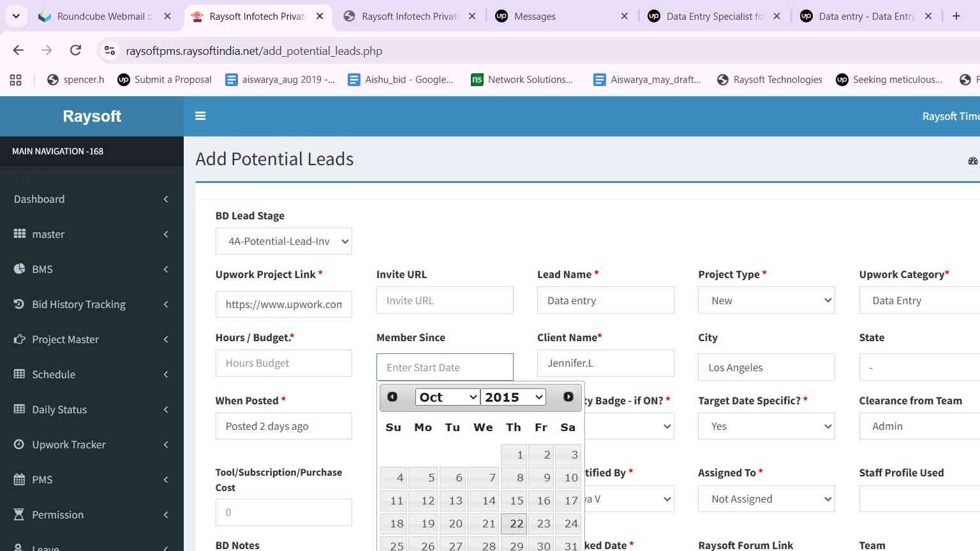Click the Hours Budget input field

click(284, 363)
